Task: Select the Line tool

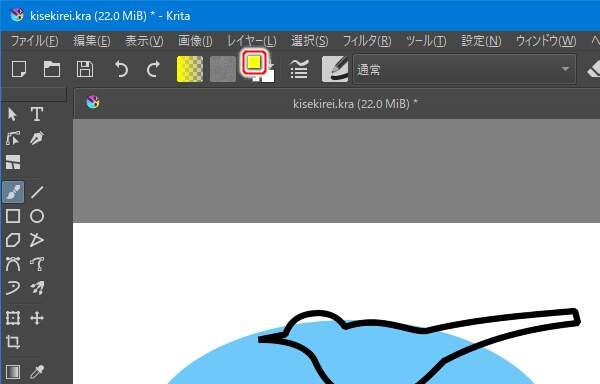Action: click(37, 192)
